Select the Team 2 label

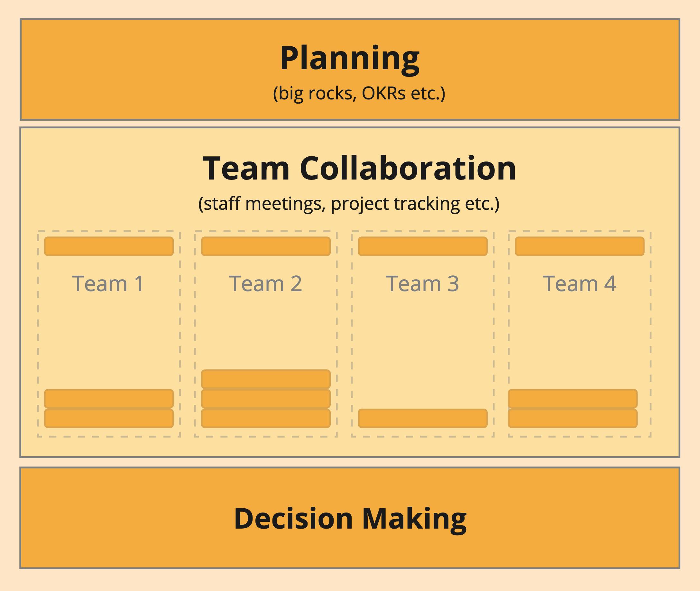click(266, 284)
